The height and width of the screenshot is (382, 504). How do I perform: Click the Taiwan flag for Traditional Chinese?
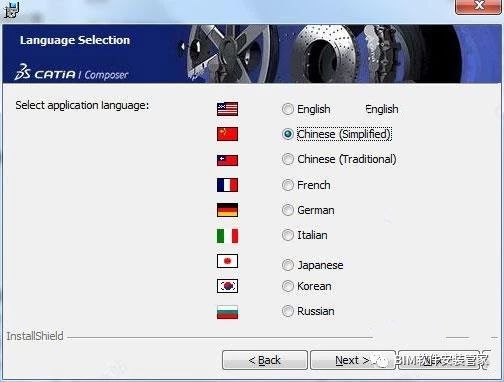(x=227, y=160)
